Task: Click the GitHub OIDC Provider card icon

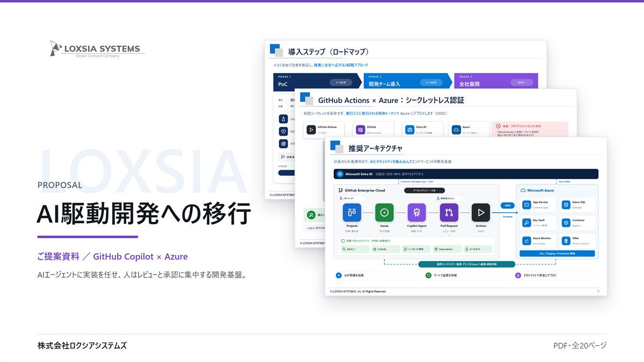Action: pyautogui.click(x=360, y=130)
